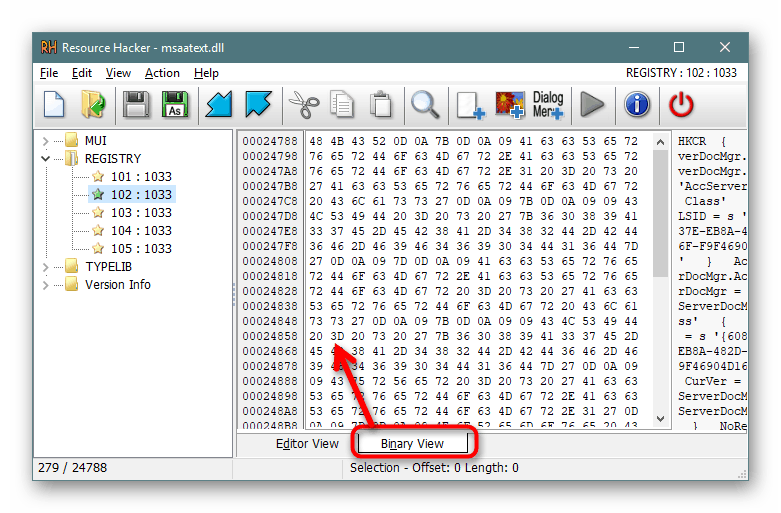Click the 'HKCR' ASCII text
The height and width of the screenshot is (513, 781).
(x=692, y=141)
